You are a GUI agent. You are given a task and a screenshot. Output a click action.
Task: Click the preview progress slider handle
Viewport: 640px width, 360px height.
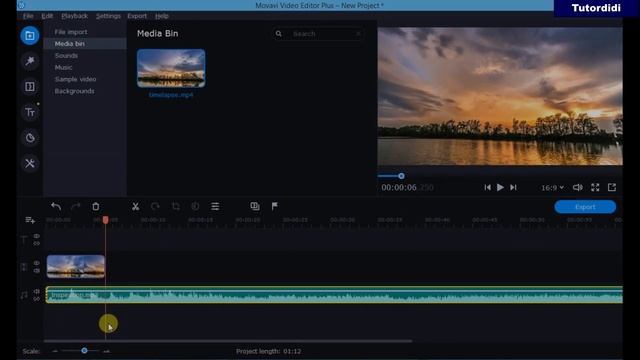401,176
